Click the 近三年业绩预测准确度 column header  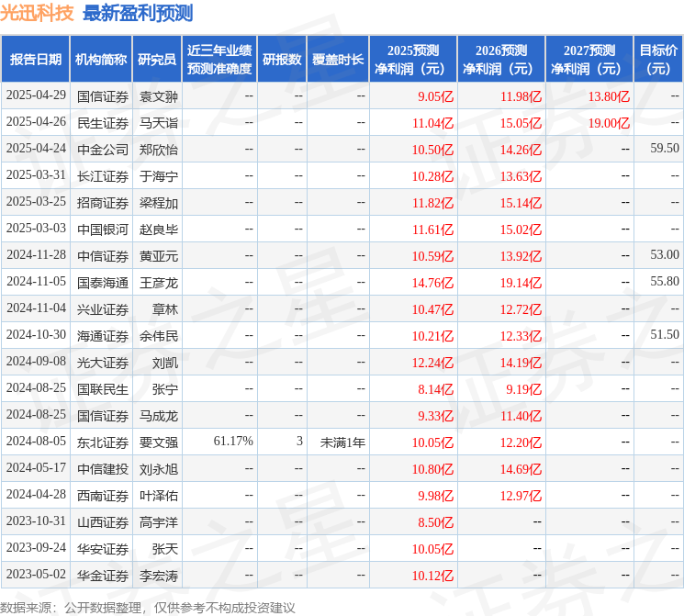coord(219,60)
